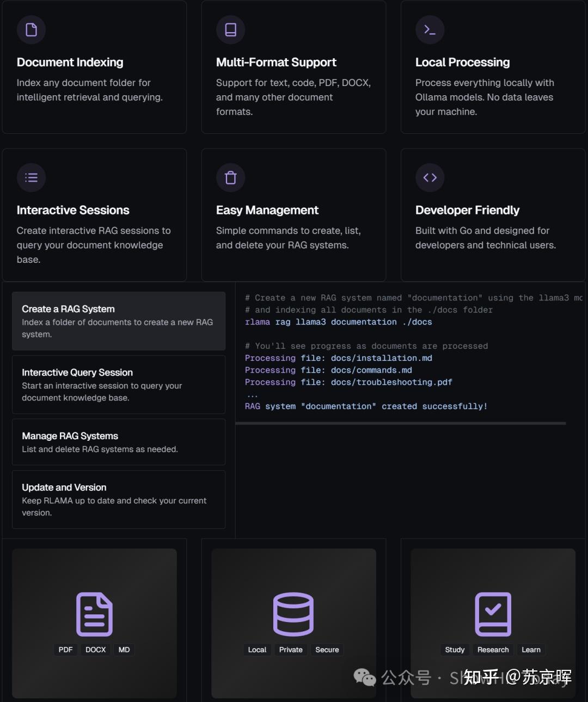Open the Manage RAG Systems tab

[118, 442]
